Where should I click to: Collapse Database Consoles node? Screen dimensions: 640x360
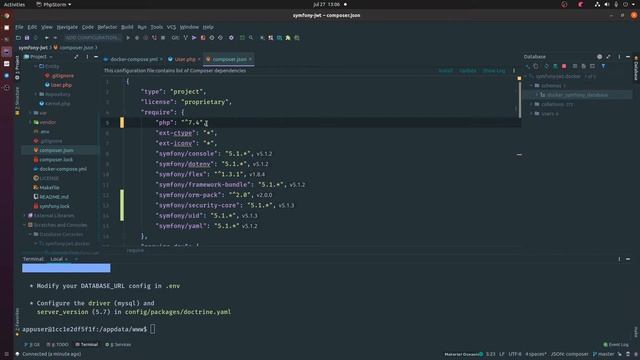point(30,234)
